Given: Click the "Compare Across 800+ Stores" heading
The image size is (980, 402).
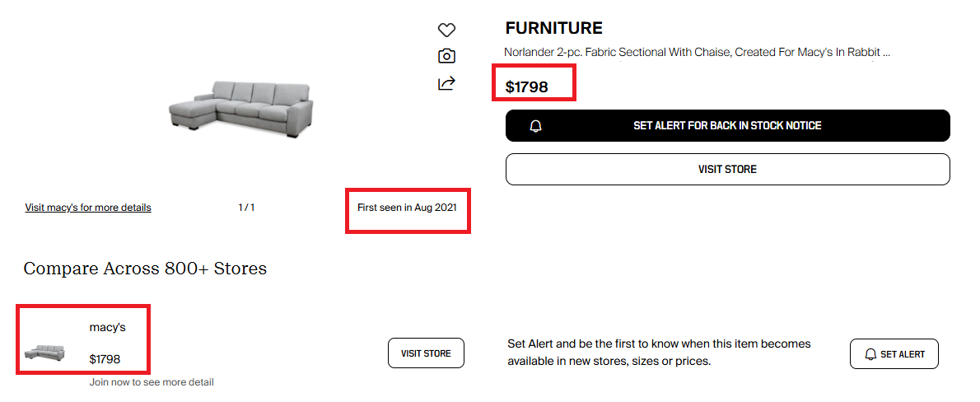Looking at the screenshot, I should click(x=145, y=269).
